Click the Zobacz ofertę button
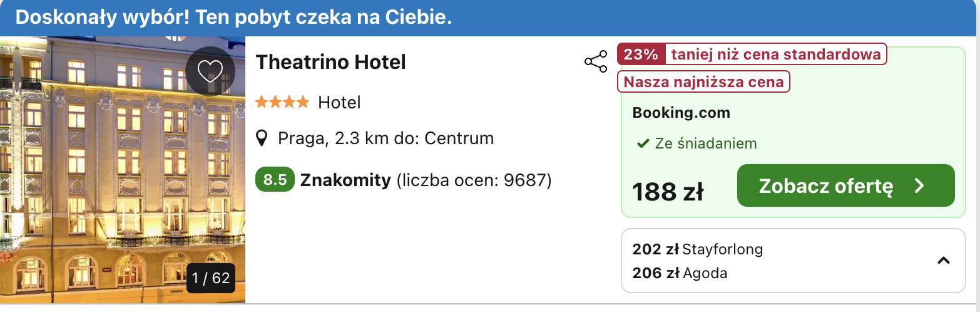 [846, 185]
